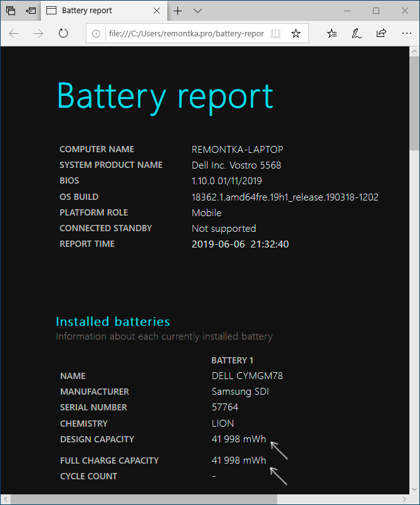Open Settings and more menu
This screenshot has width=420, height=505.
pyautogui.click(x=405, y=33)
